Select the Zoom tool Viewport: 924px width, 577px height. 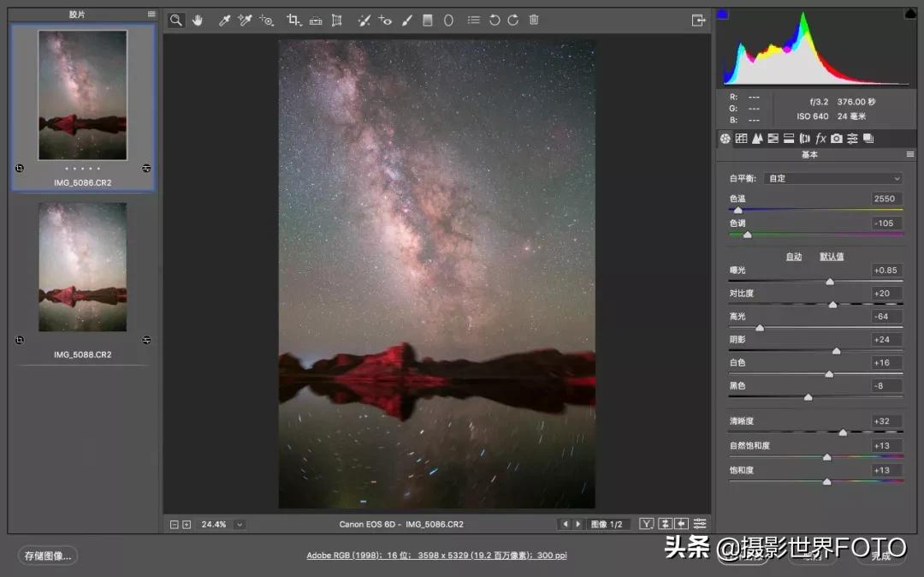(175, 20)
